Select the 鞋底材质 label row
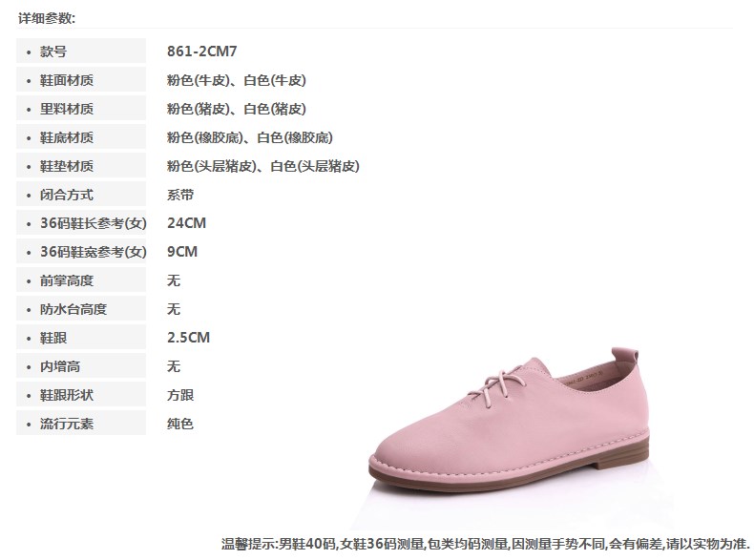The height and width of the screenshot is (560, 754). (81, 137)
